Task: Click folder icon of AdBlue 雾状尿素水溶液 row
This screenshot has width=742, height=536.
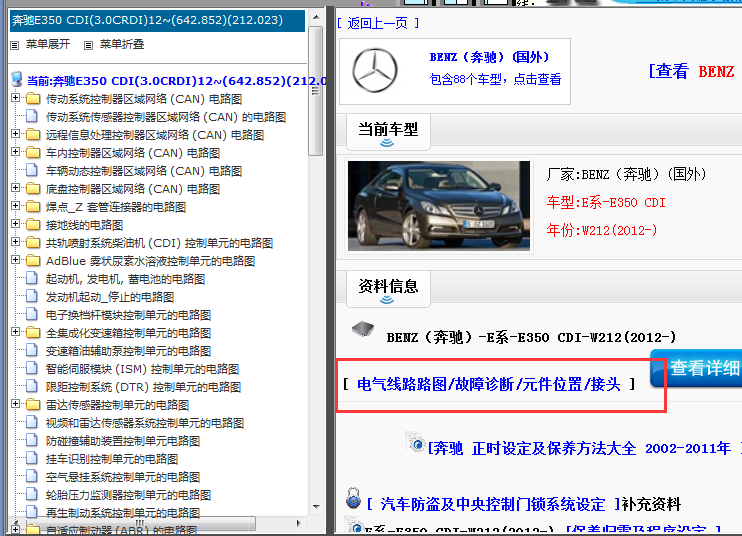Action: tap(33, 261)
